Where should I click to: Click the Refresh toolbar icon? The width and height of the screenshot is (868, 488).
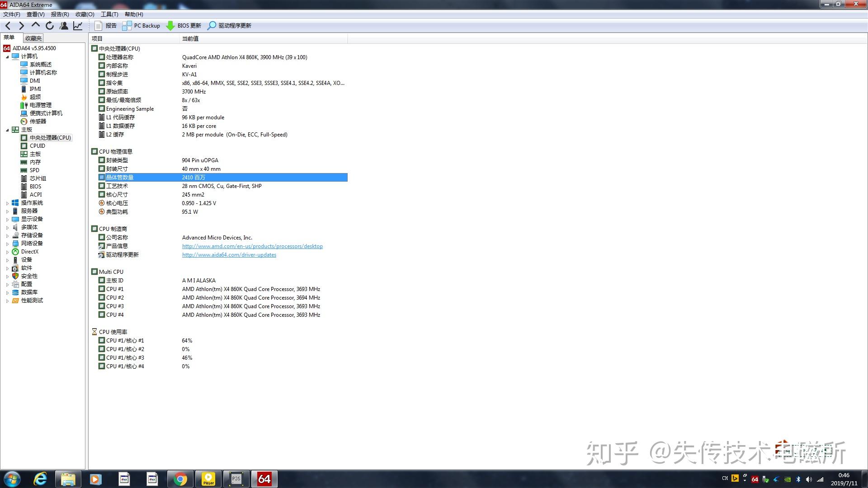pos(50,26)
